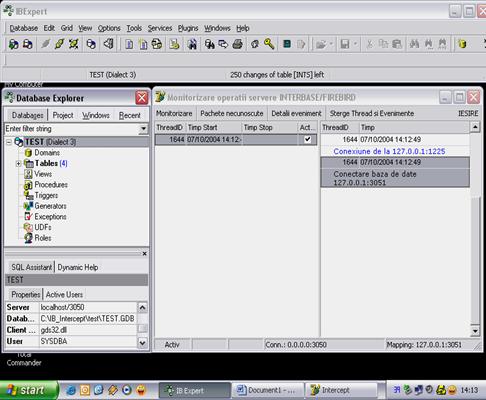
Task: Click the IESIRE button
Action: coord(468,114)
